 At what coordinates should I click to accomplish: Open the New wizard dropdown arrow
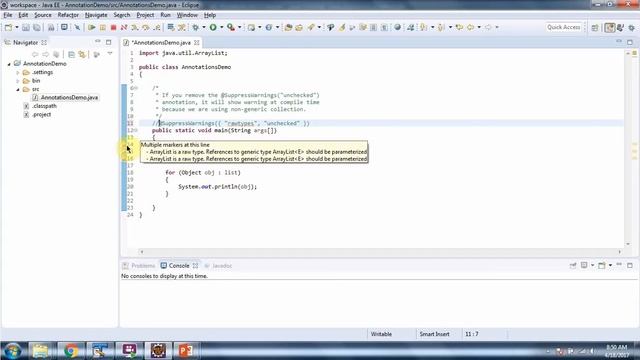pyautogui.click(x=17, y=27)
